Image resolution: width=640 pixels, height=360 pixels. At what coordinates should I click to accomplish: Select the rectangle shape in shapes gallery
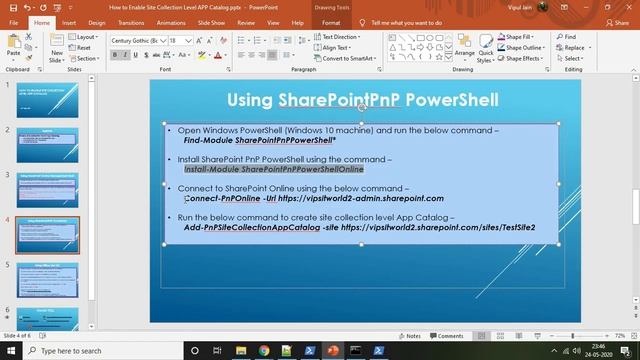tap(420, 38)
